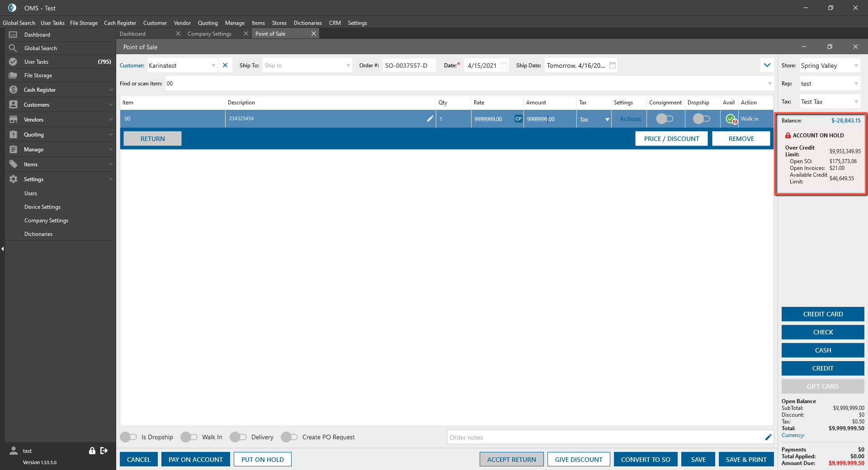Open the Date calendar picker
The width and height of the screenshot is (868, 470).
(504, 66)
